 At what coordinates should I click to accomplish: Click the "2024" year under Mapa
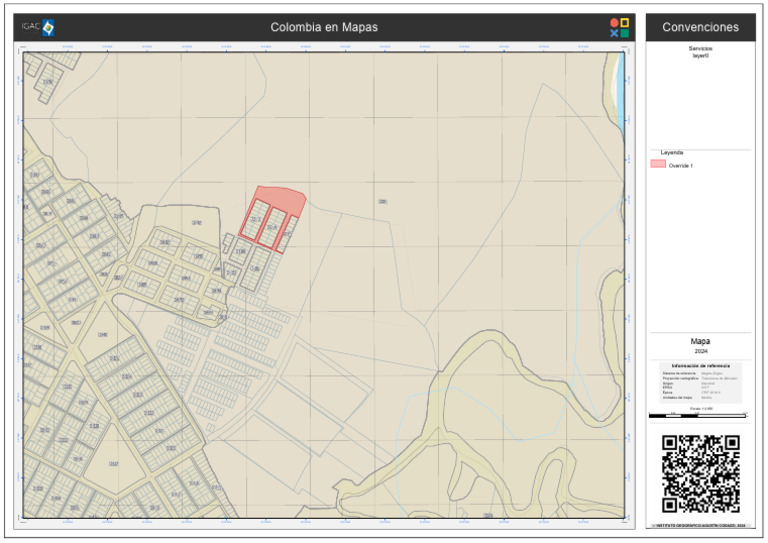point(700,351)
